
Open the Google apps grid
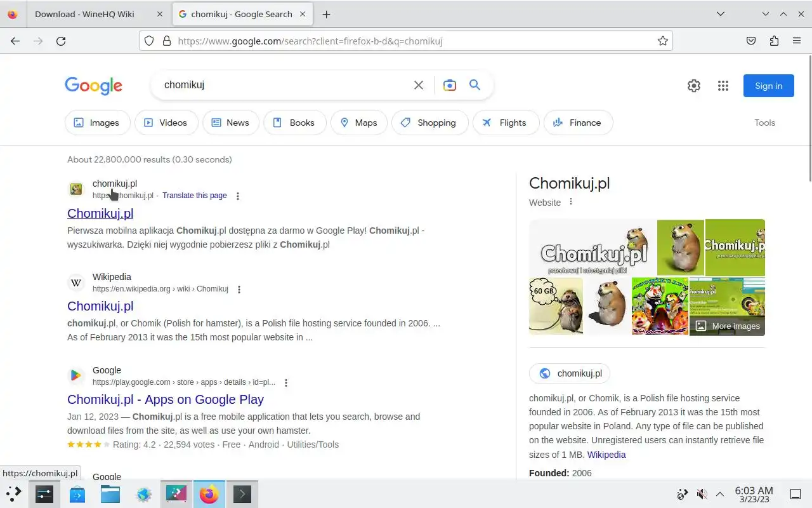click(723, 86)
